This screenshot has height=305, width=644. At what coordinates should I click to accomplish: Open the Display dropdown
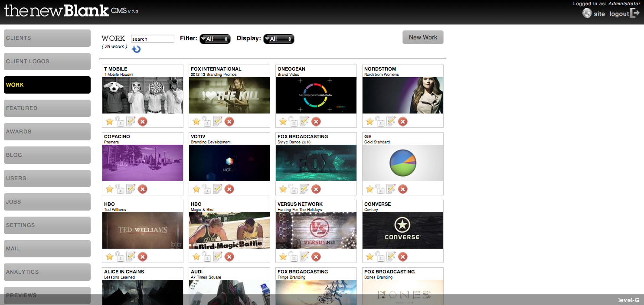click(279, 39)
